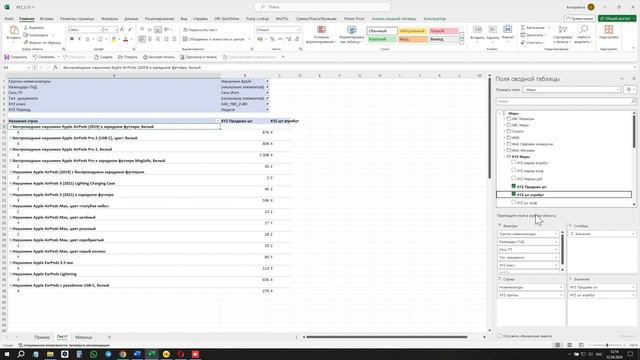Open the Файл menu tab
The width and height of the screenshot is (640, 360).
[x=9, y=19]
